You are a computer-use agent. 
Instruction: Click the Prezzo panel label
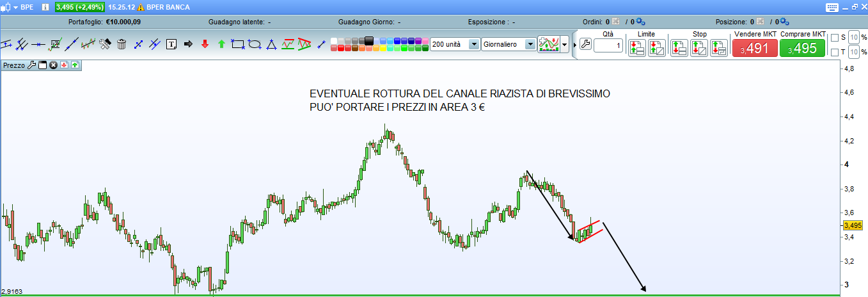[x=14, y=65]
